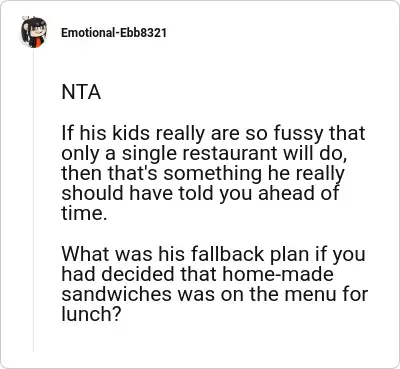Select the word "something" in the comment
Viewport: 400px width, 369px height.
point(212,174)
